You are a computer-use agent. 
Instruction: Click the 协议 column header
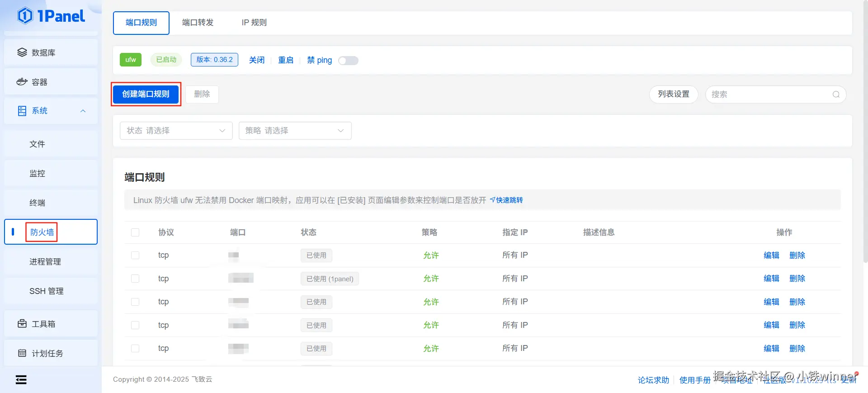pos(166,232)
